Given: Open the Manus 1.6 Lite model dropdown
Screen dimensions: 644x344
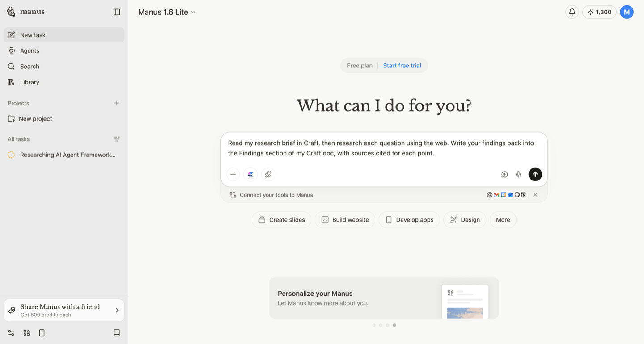Looking at the screenshot, I should point(166,12).
